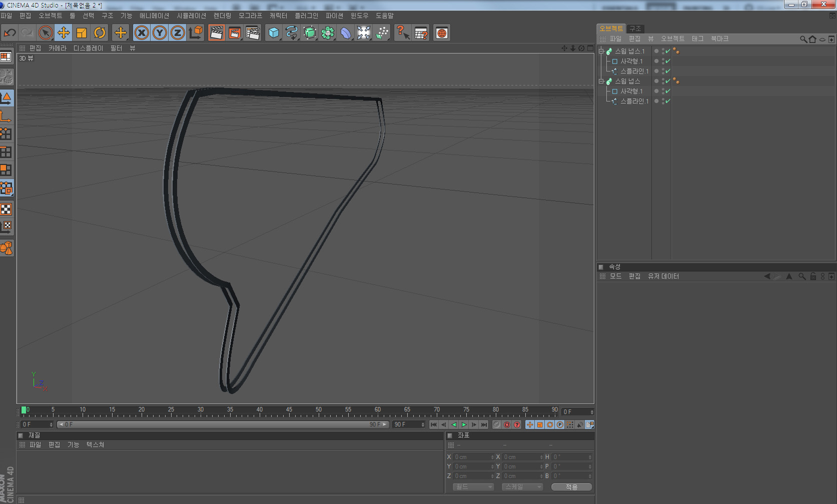The height and width of the screenshot is (504, 837).
Task: Open the 애니메이션 menu
Action: [x=155, y=15]
